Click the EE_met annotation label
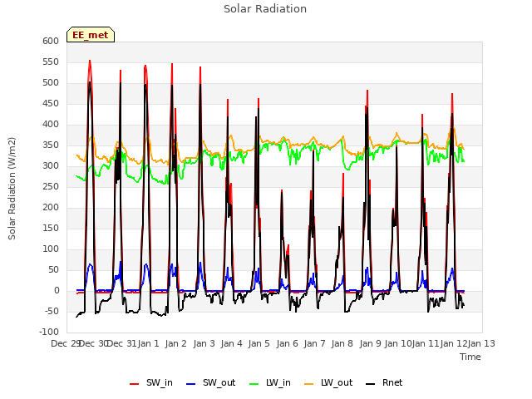 [x=91, y=35]
